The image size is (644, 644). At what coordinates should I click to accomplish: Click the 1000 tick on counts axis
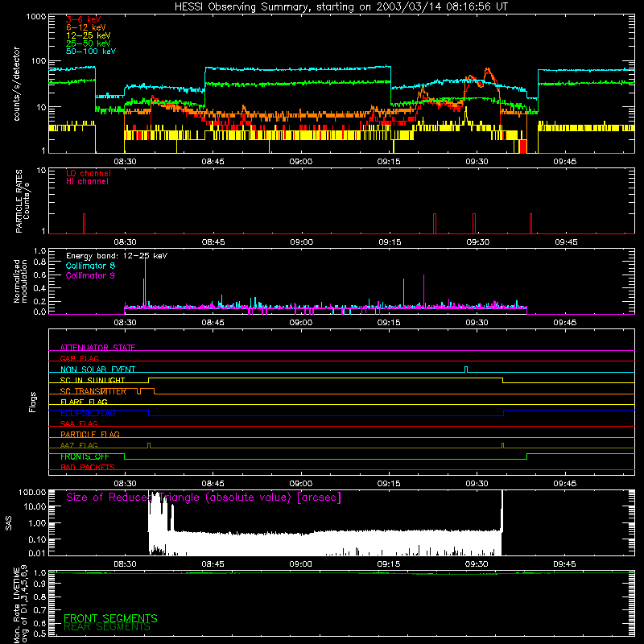tap(35, 17)
